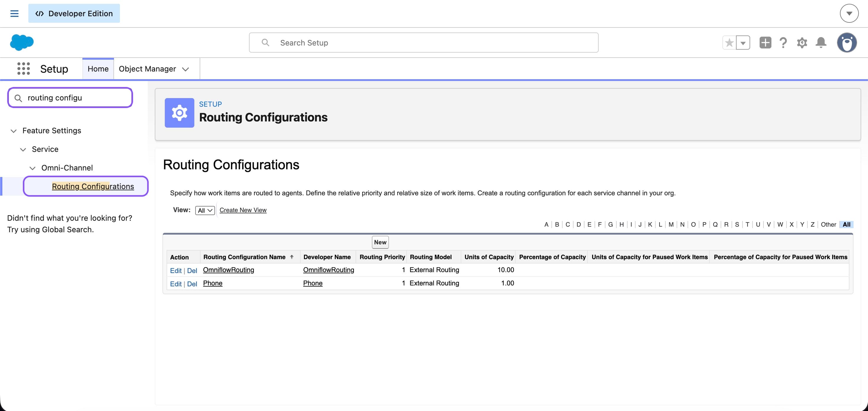Click the 10.00 units of capacity value
868x411 pixels.
tap(505, 270)
